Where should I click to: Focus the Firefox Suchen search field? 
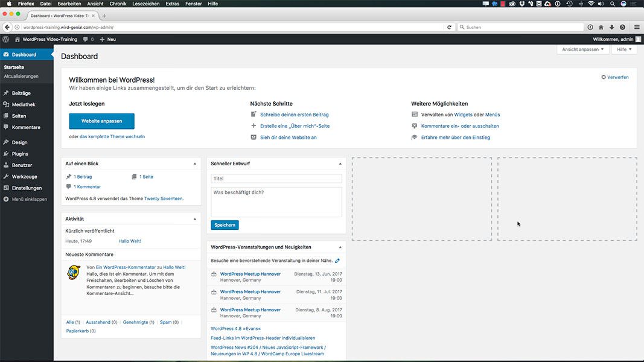[521, 27]
